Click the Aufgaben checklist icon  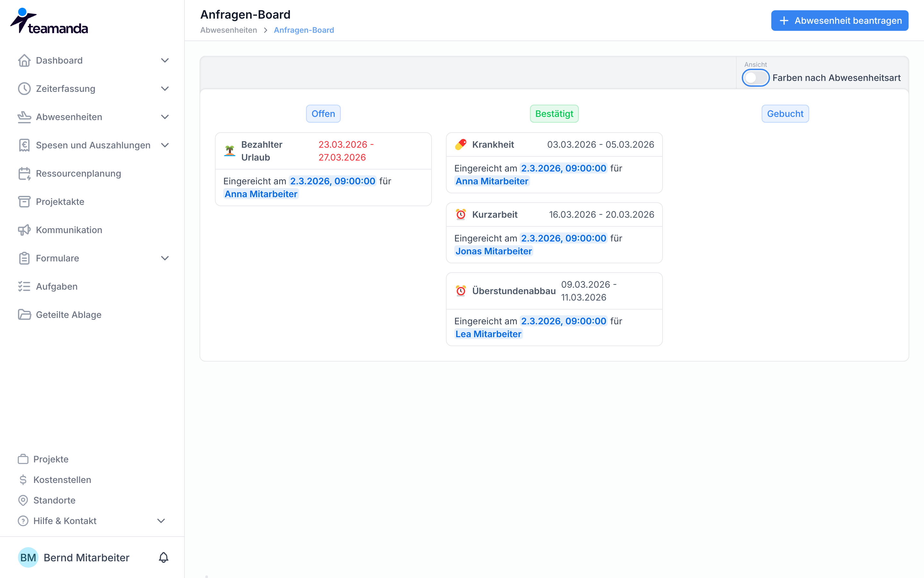coord(24,287)
